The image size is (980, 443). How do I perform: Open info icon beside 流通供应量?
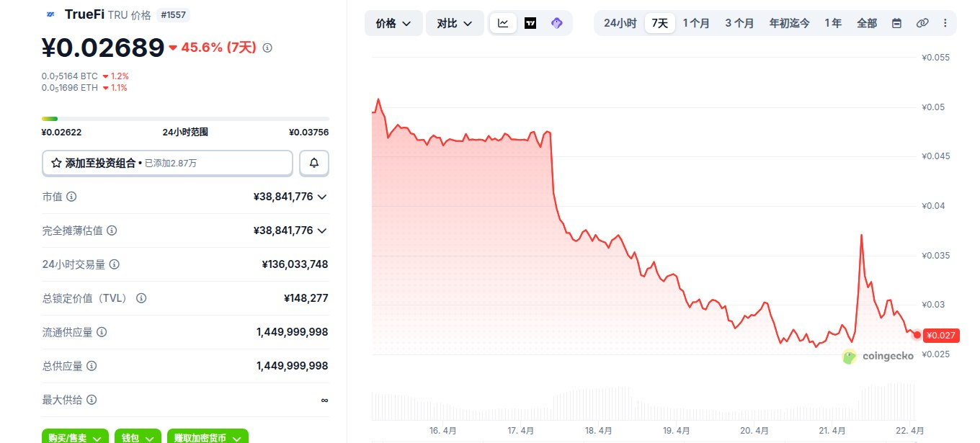coord(102,332)
